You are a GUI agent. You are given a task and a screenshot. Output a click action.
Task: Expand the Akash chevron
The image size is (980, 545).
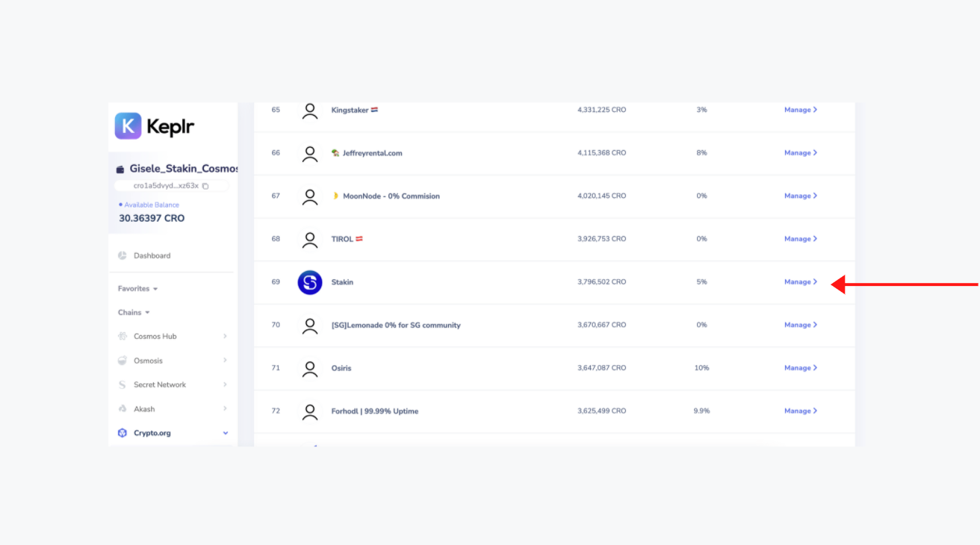pos(225,409)
